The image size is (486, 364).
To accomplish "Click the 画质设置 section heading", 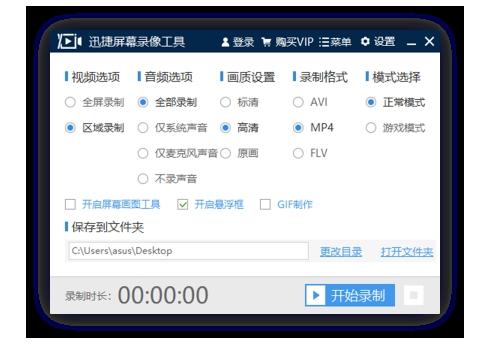I will tap(251, 77).
